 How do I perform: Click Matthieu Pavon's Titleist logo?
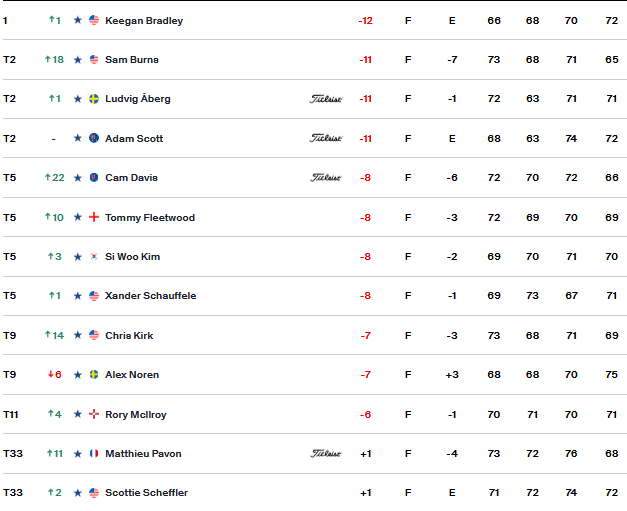coord(325,453)
